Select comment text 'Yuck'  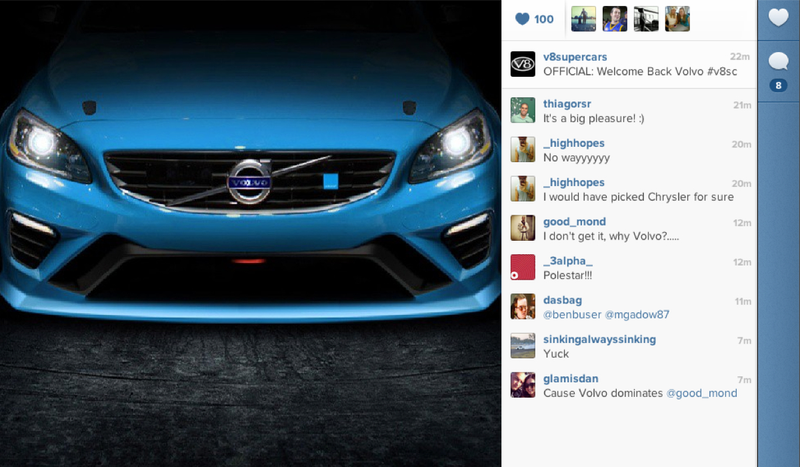[556, 354]
